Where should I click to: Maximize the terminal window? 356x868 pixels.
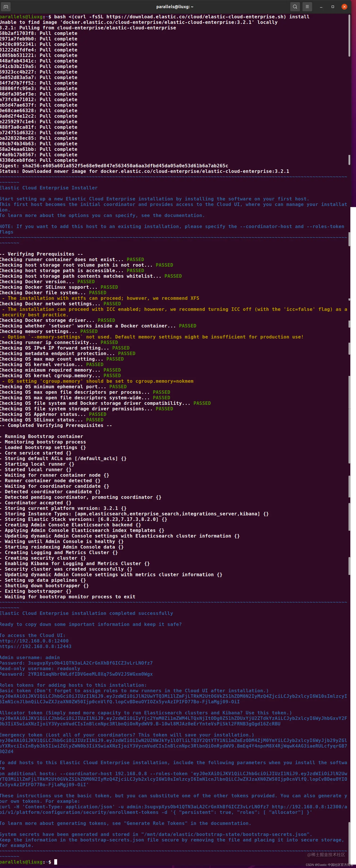[333, 7]
